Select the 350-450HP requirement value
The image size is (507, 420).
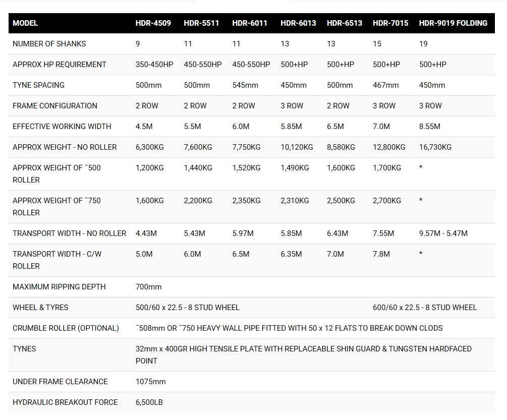tap(154, 65)
